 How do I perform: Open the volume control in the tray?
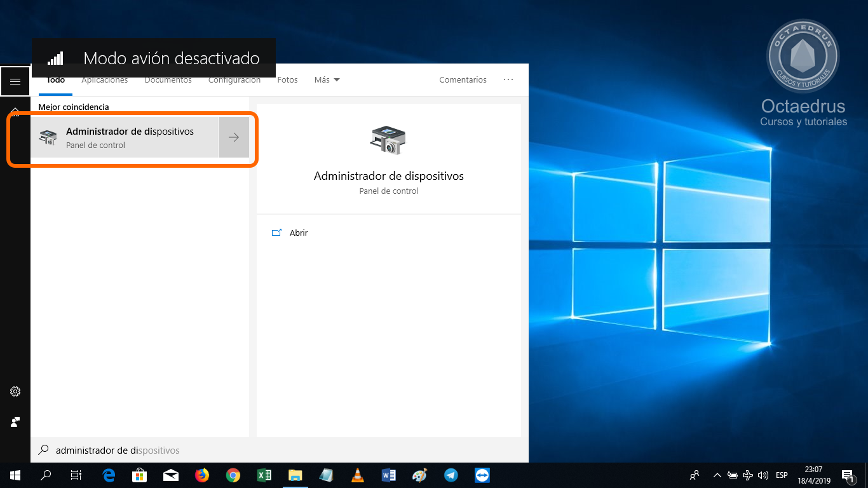[x=763, y=475]
